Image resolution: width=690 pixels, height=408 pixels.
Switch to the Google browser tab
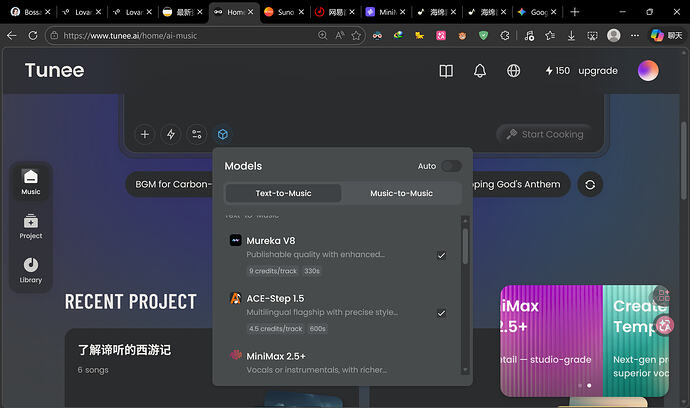click(537, 12)
